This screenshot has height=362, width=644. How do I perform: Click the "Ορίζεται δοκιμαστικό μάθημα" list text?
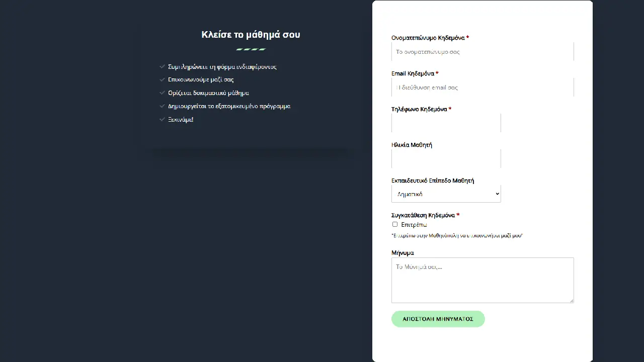coord(208,93)
